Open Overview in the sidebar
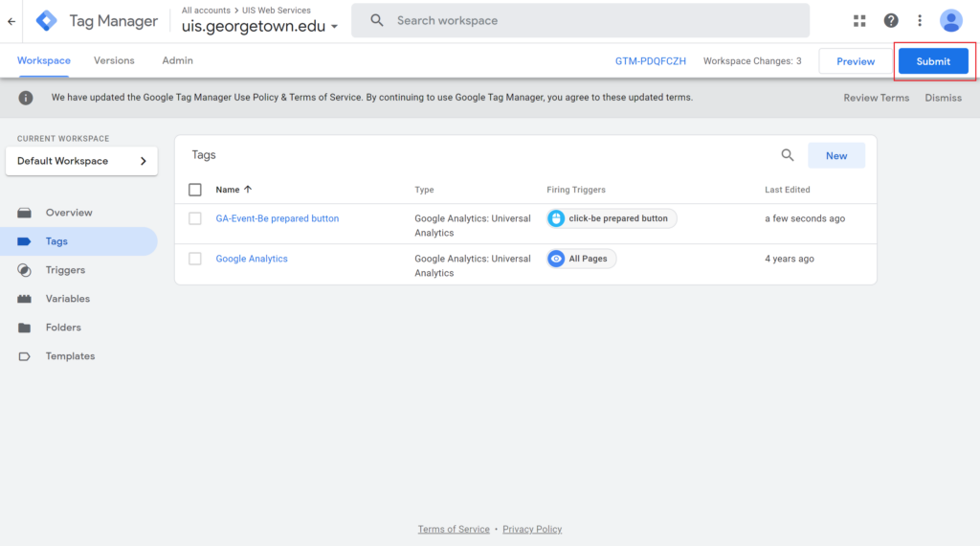The image size is (980, 546). point(69,213)
